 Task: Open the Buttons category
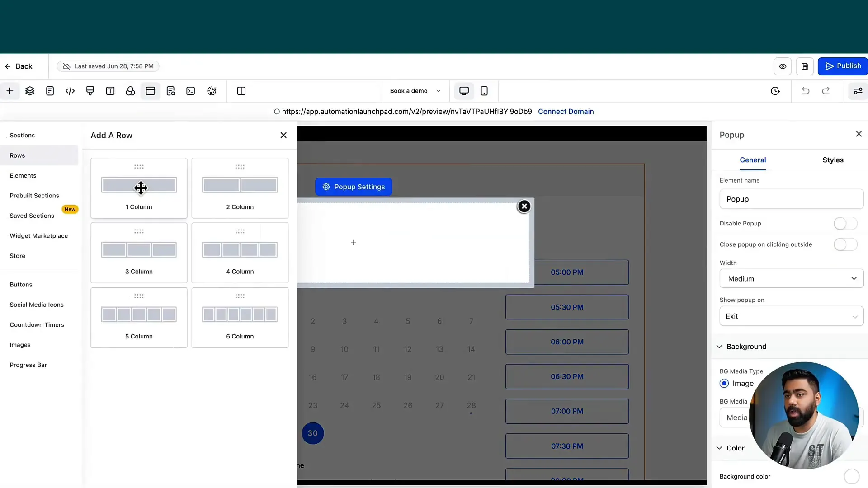(x=21, y=285)
